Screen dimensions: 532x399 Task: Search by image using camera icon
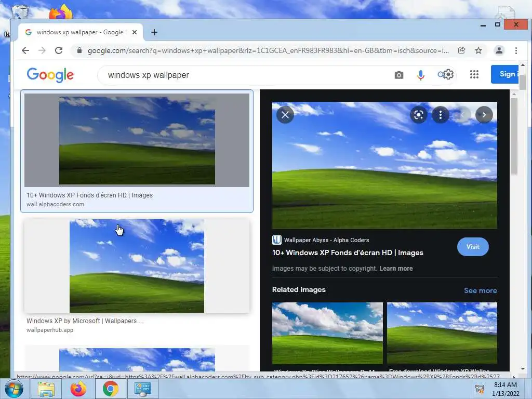(399, 75)
